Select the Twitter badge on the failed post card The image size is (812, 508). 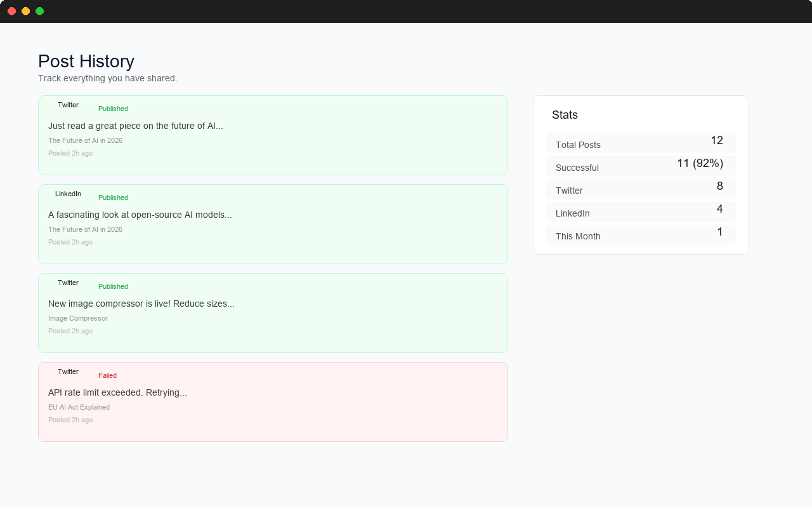[68, 371]
